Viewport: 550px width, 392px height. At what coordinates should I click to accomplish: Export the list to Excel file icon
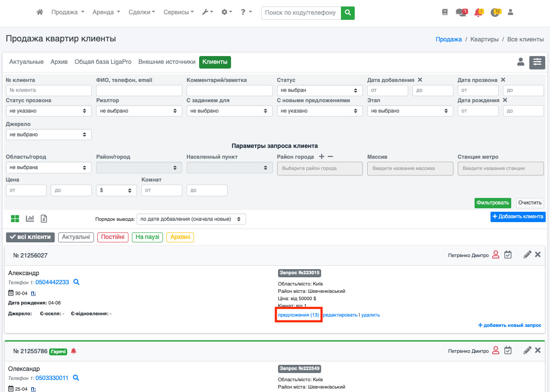(44, 219)
